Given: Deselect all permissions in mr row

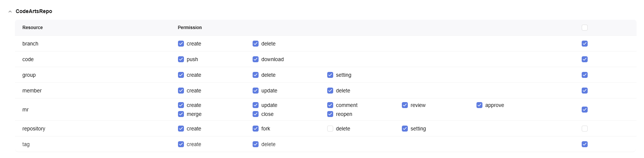Looking at the screenshot, I should click(585, 110).
